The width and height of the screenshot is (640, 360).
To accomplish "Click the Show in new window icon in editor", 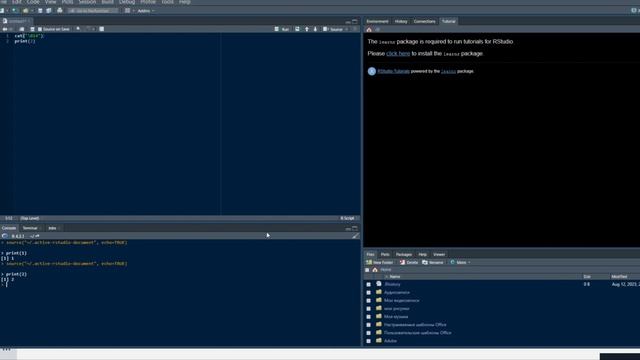I will [22, 29].
